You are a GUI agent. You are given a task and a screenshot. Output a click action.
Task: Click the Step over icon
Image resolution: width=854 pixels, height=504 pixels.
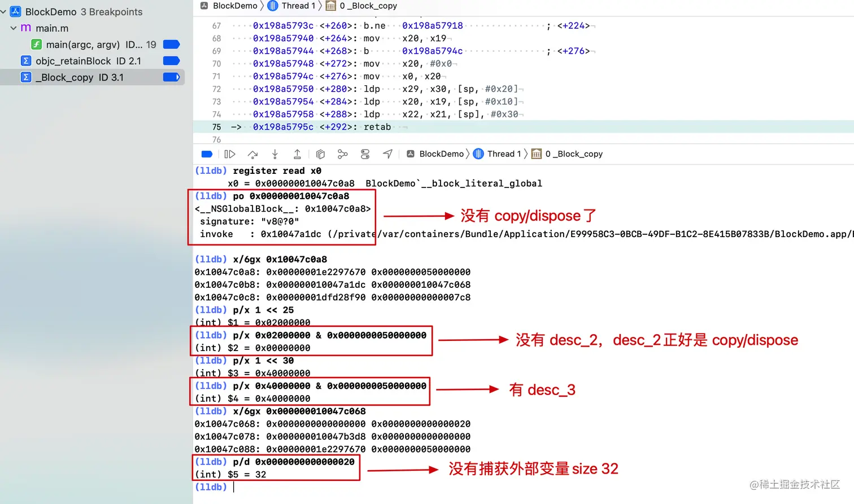click(252, 154)
